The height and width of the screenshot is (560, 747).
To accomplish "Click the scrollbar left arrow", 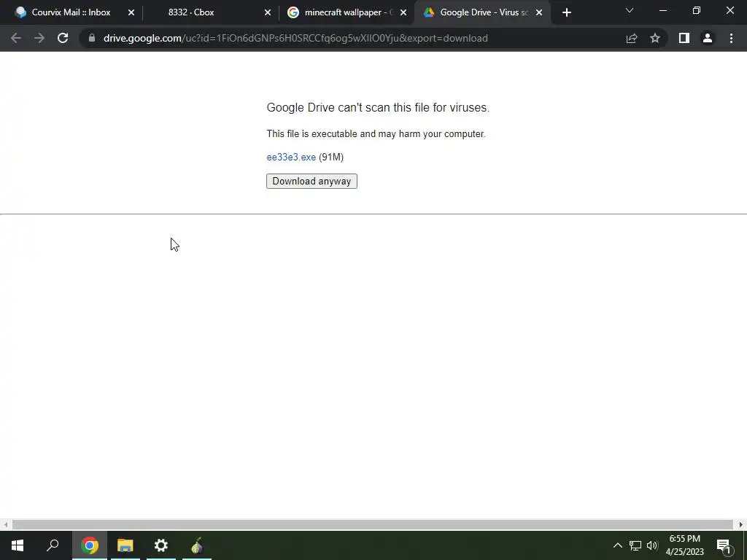I will pos(5,524).
